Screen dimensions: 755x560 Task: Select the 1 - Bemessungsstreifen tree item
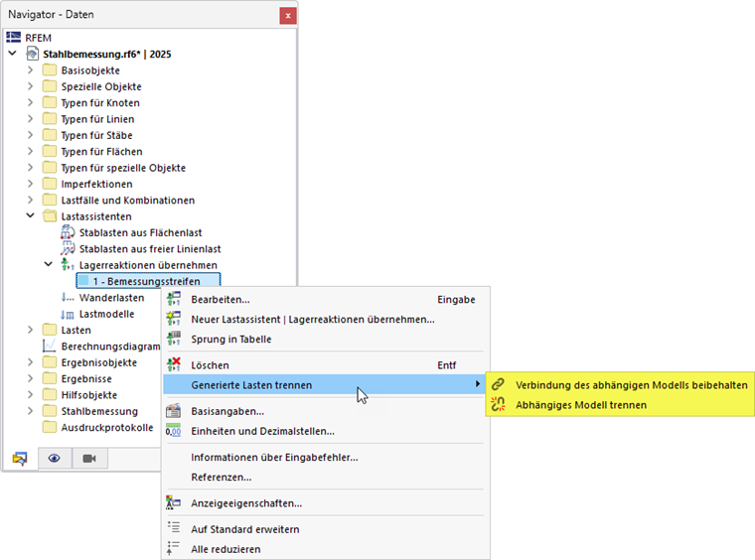(148, 281)
